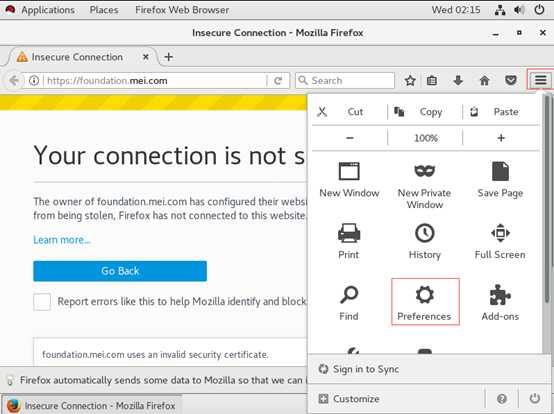
Task: Show bookmarks list icon in toolbar
Action: point(432,81)
